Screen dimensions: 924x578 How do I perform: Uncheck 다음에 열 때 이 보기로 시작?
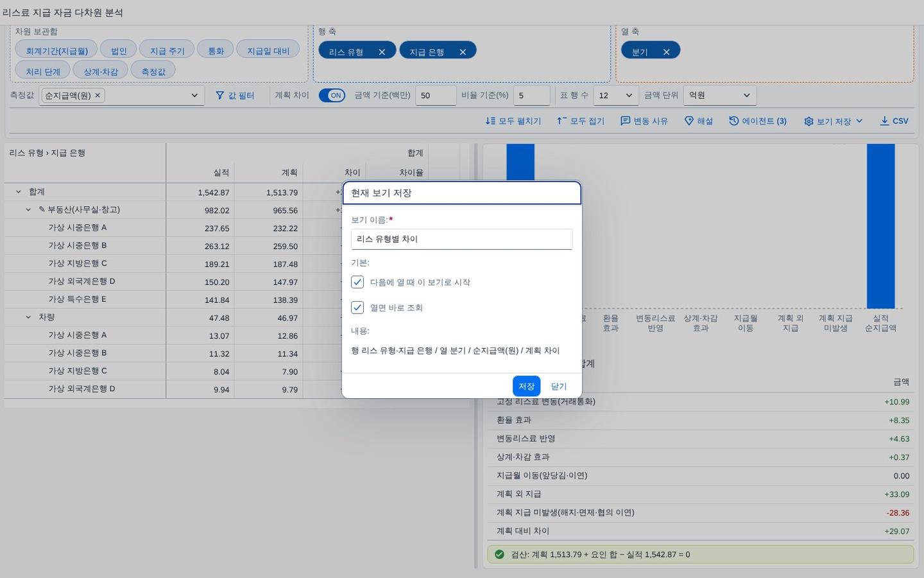pos(357,282)
